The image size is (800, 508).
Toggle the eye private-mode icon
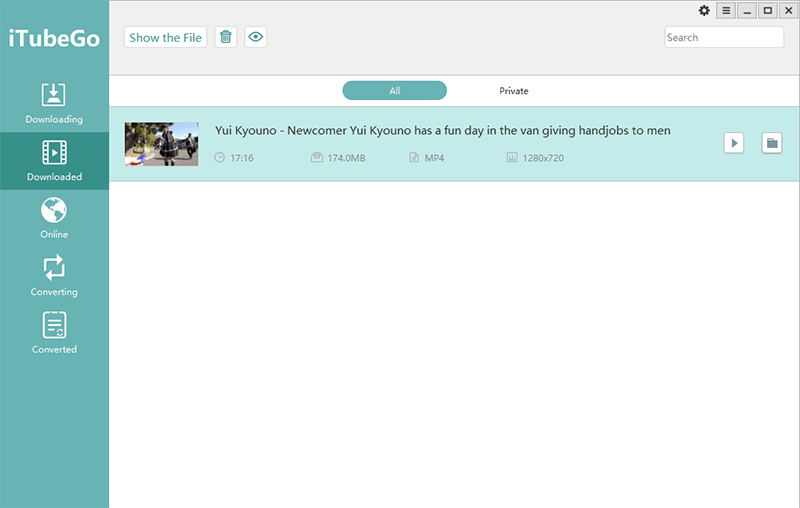coord(256,37)
